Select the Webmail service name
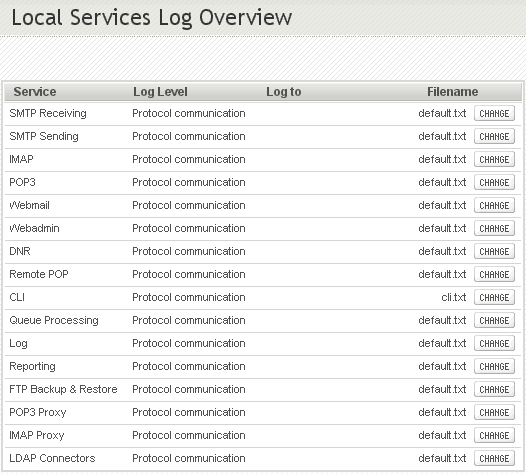Screen dimensions: 526x474 [30, 205]
